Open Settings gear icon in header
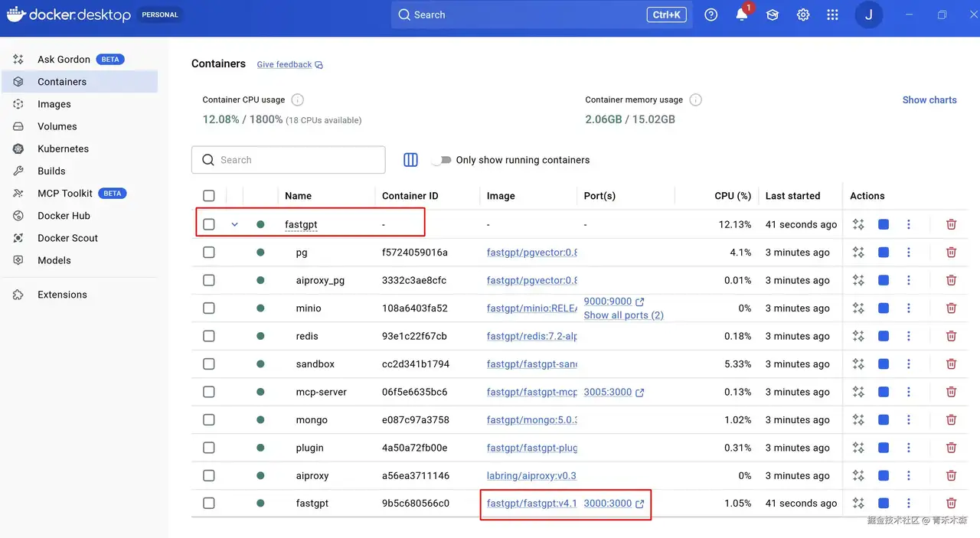The image size is (980, 538). [803, 15]
